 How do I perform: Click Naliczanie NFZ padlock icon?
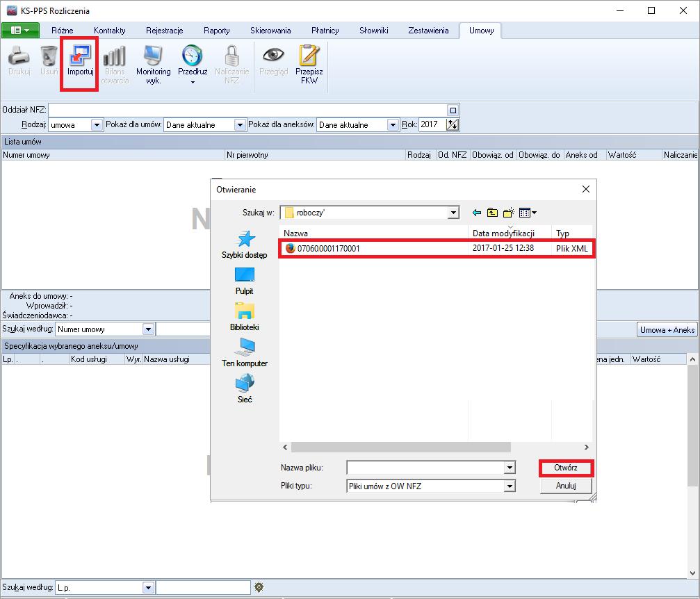click(231, 56)
